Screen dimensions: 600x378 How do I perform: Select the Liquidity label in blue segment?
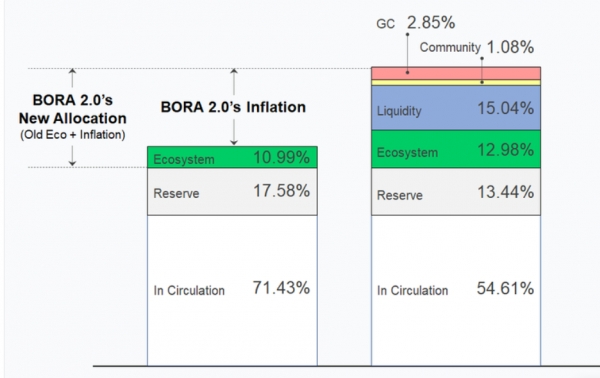point(399,111)
